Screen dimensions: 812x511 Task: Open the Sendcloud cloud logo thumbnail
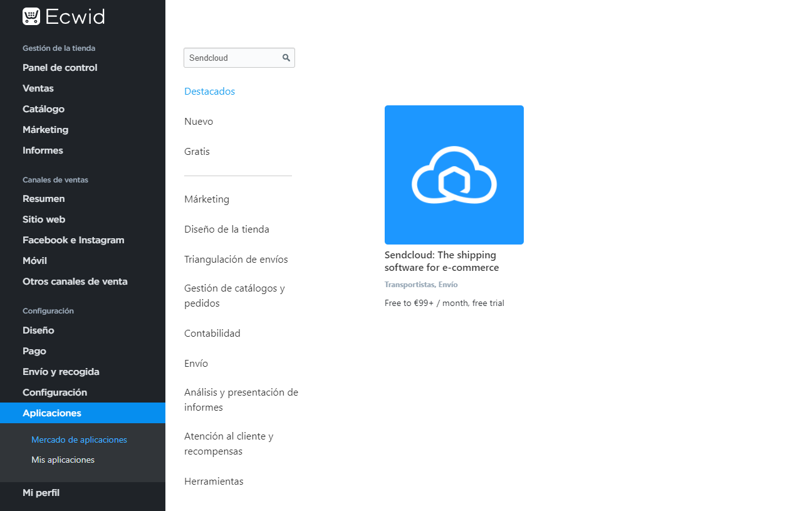pos(454,175)
